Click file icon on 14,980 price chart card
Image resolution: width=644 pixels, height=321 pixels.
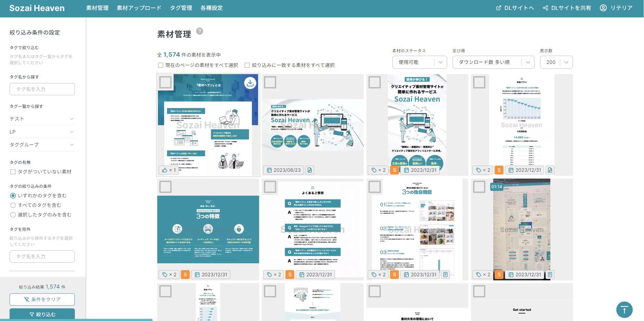coord(550,170)
